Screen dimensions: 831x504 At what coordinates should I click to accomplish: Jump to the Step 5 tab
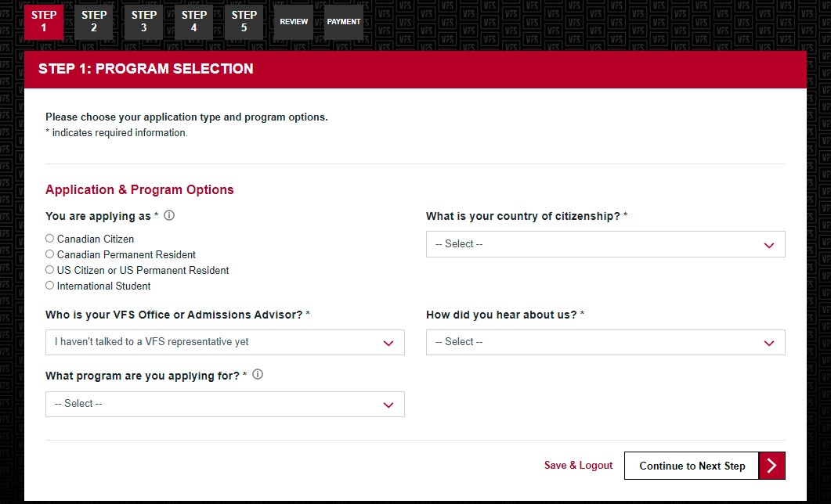point(244,22)
